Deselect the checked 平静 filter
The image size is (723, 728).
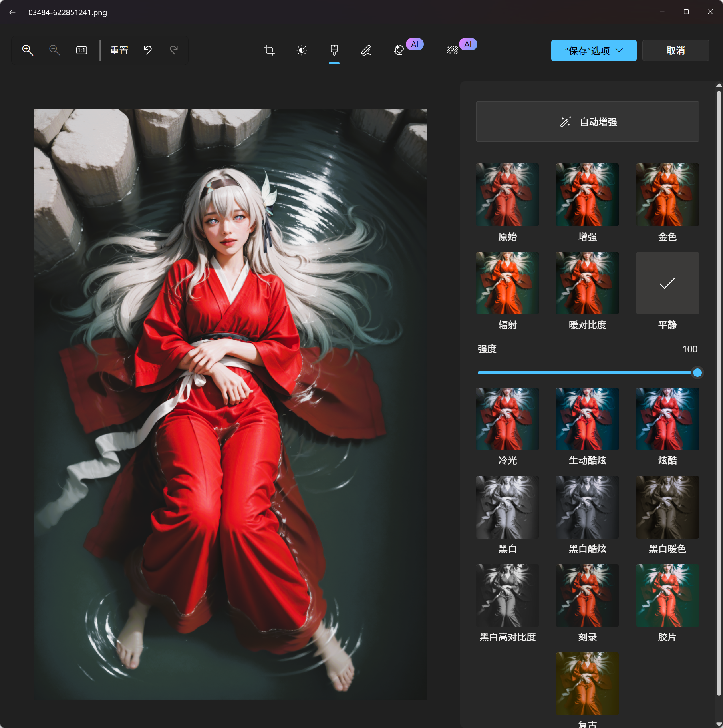(x=667, y=283)
